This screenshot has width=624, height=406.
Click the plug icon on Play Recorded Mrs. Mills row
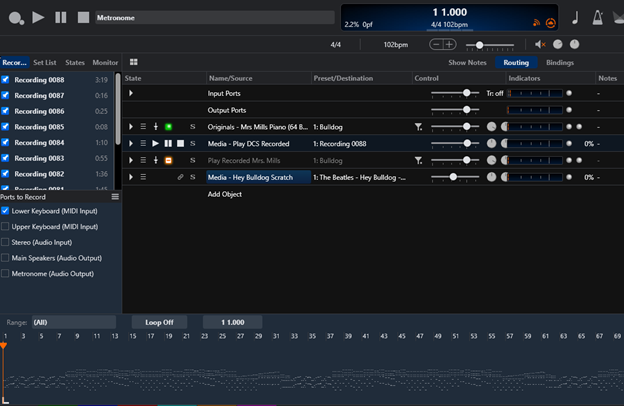point(156,160)
